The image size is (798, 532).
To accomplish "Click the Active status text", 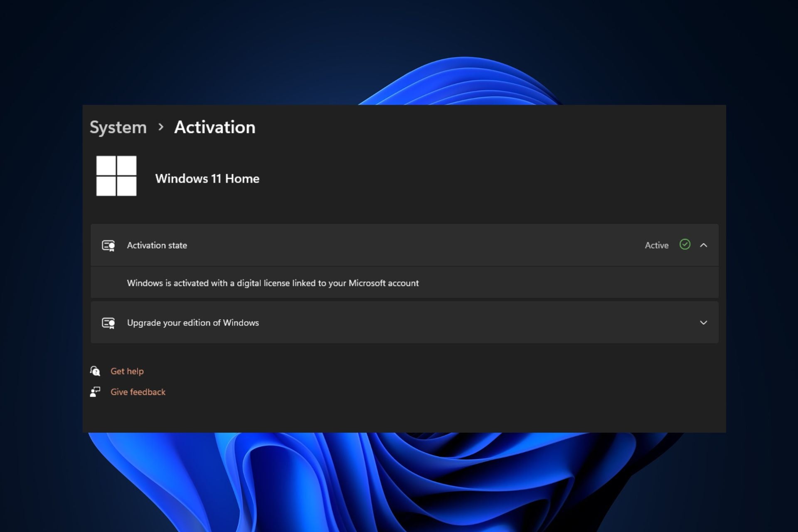I will click(x=656, y=245).
